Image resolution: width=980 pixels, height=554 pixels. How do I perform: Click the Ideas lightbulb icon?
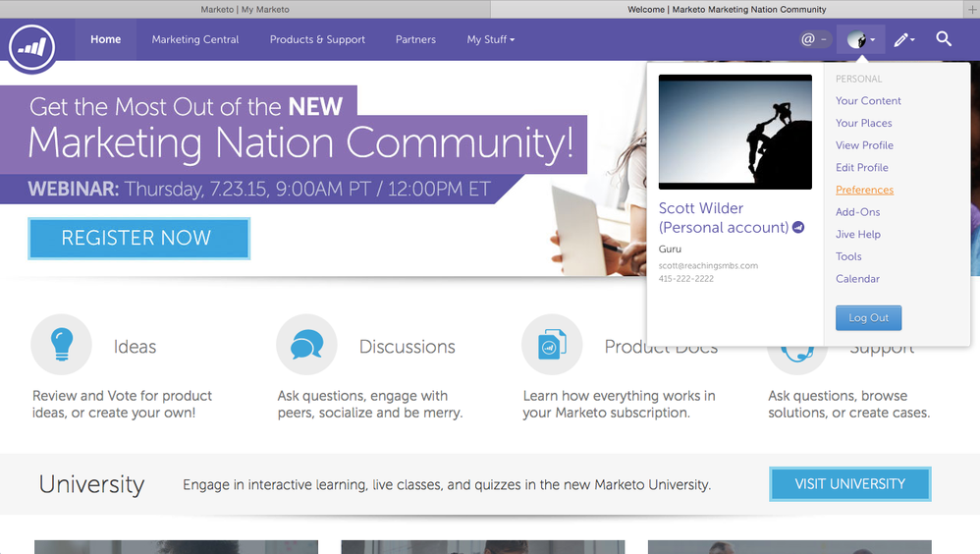[61, 345]
